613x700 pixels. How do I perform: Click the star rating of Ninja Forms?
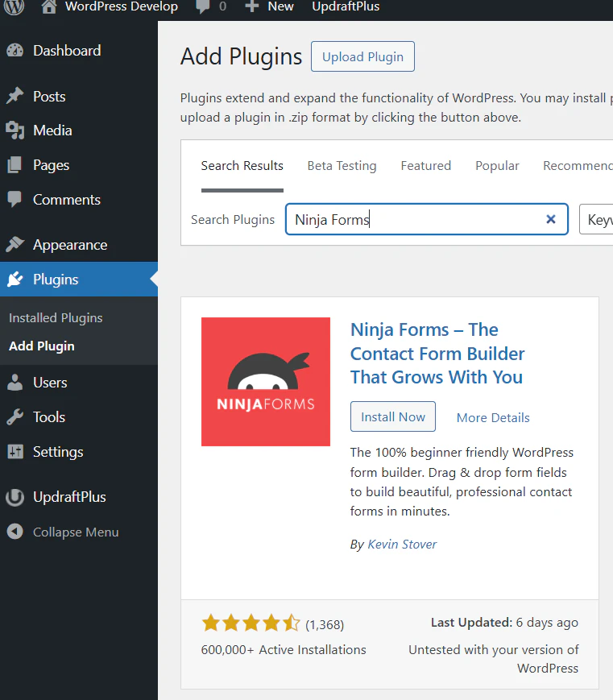click(x=251, y=623)
